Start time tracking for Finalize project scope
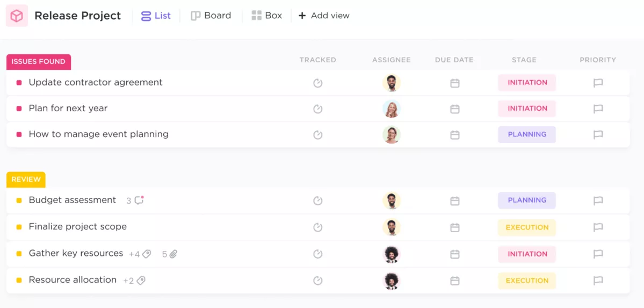The height and width of the screenshot is (308, 644). (318, 227)
